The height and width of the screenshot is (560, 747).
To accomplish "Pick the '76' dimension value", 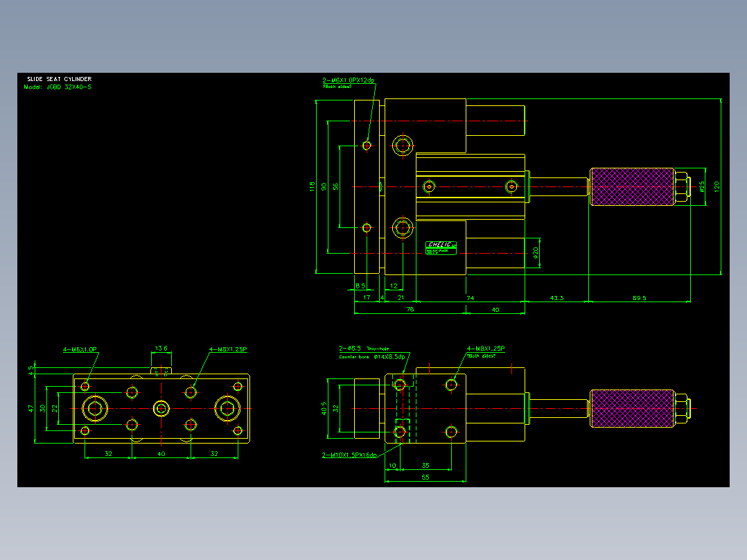I will coord(410,309).
